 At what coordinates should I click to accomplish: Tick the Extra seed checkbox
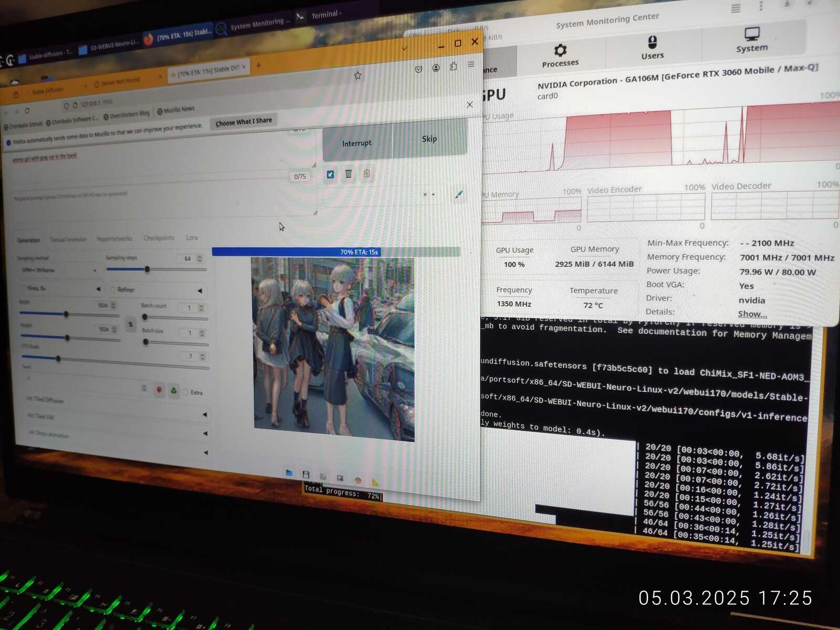pos(185,392)
